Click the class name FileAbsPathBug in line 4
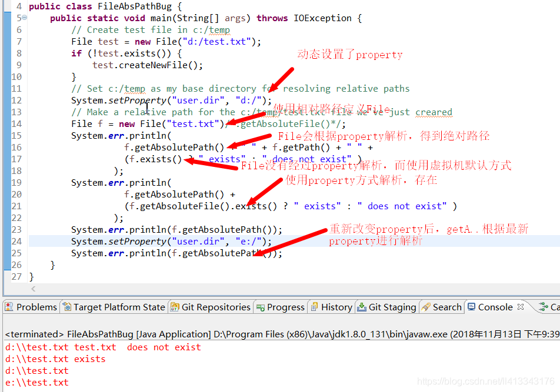This screenshot has width=560, height=392. coord(135,6)
